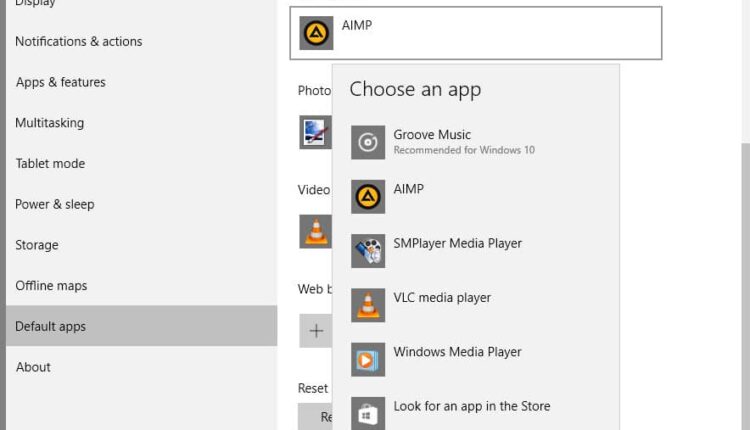Choose Groove Music as default player
This screenshot has width=750, height=430.
pos(432,135)
